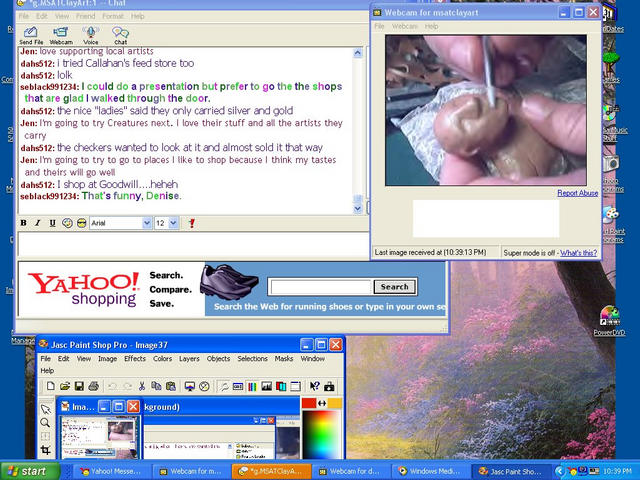Toggle underline text formatting in chat
Image resolution: width=640 pixels, height=480 pixels.
[52, 223]
